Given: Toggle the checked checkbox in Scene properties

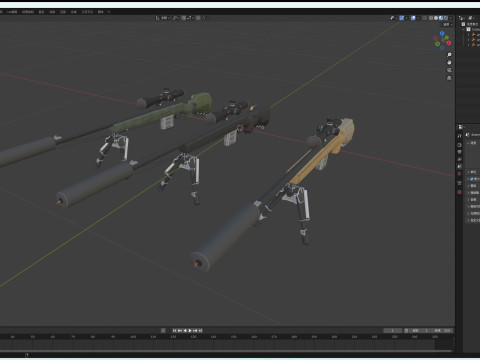Looking at the screenshot, I should point(471,179).
